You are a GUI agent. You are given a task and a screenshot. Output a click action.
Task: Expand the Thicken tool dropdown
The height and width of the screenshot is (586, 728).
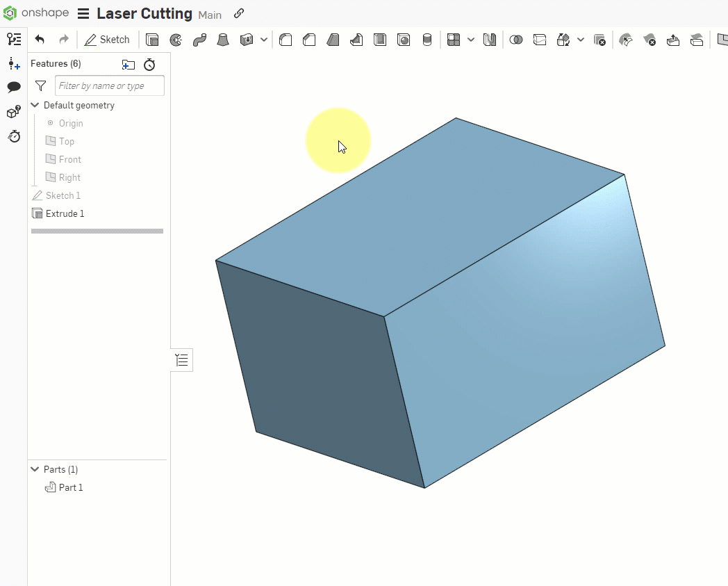tap(263, 40)
